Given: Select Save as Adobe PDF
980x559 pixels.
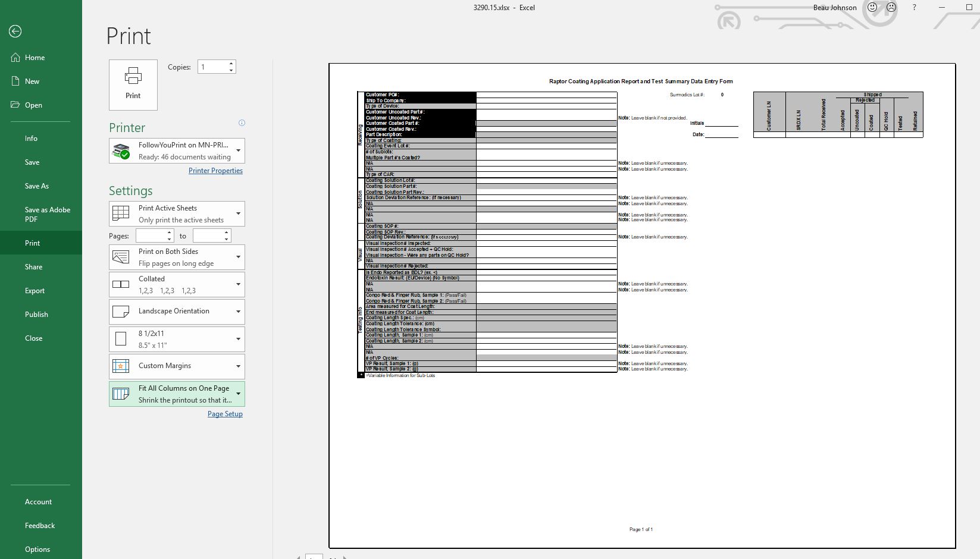Looking at the screenshot, I should pyautogui.click(x=41, y=215).
